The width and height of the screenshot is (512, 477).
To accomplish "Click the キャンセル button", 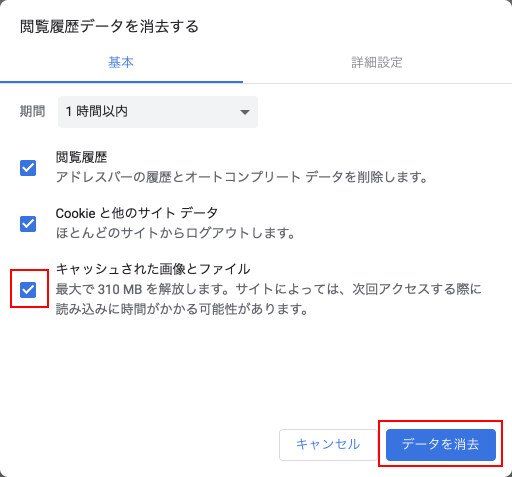I will (x=328, y=445).
